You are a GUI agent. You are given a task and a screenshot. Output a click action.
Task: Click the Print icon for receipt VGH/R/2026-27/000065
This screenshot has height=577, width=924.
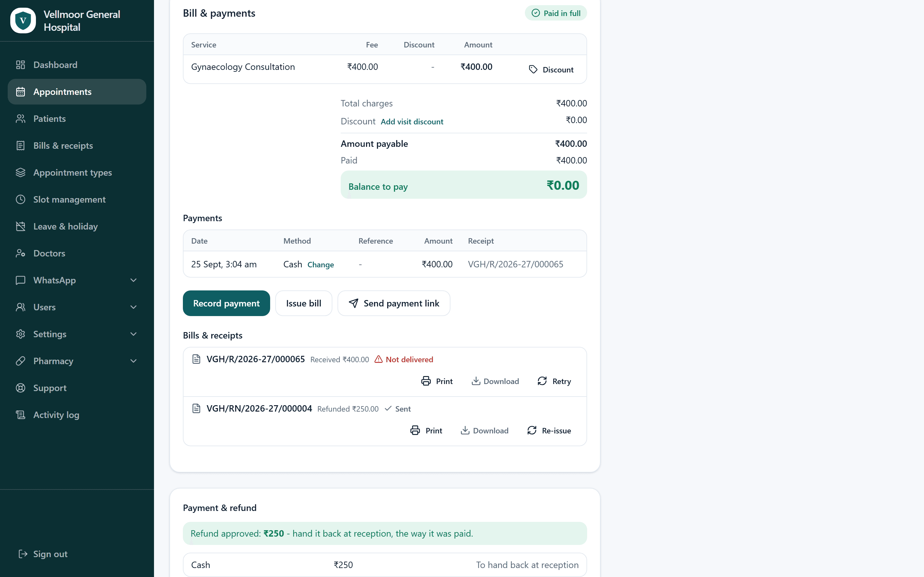pyautogui.click(x=426, y=381)
